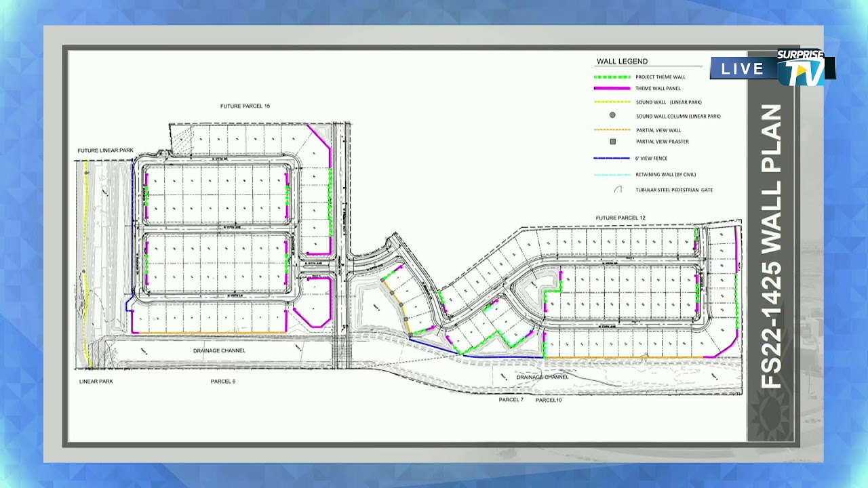The width and height of the screenshot is (868, 488).
Task: Click the 'FS22-1425 WALL PLAN' vertical title
Action: click(772, 247)
